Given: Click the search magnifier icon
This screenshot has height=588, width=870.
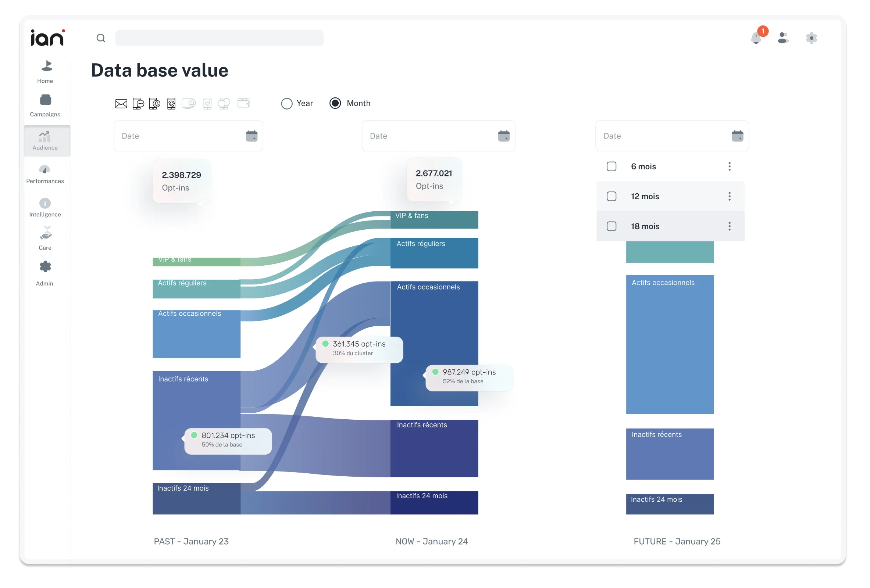Looking at the screenshot, I should tap(101, 38).
